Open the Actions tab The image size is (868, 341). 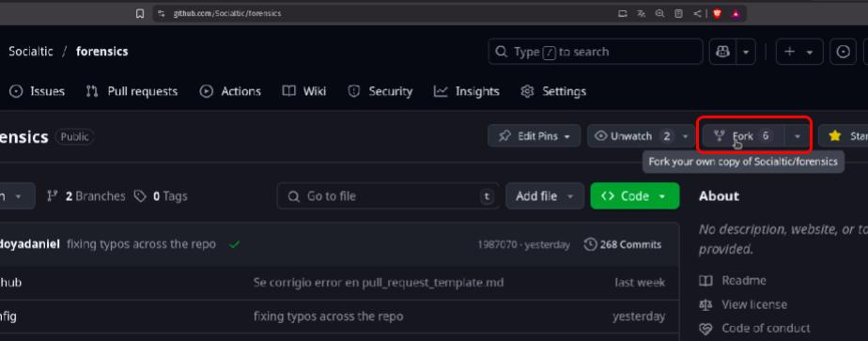click(x=230, y=91)
